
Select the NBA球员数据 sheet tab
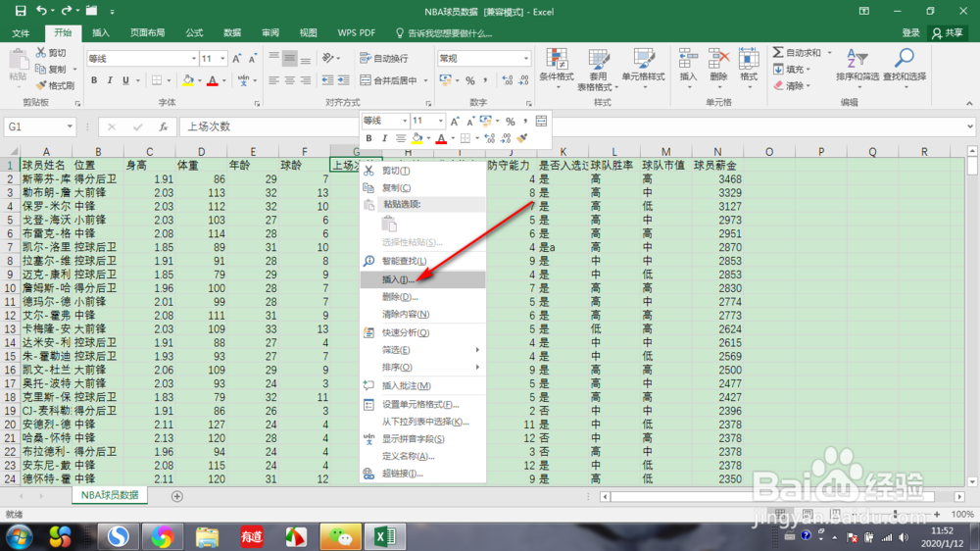click(x=110, y=495)
